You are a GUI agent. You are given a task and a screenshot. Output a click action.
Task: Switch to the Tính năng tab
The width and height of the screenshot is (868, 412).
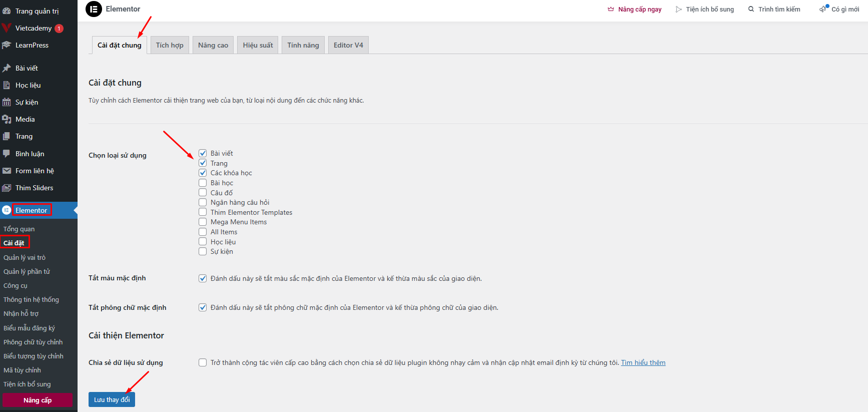[x=303, y=45]
